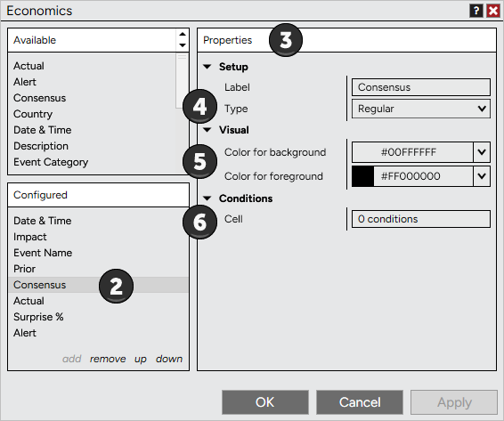
Task: Click the Available list down arrow
Action: (x=183, y=45)
